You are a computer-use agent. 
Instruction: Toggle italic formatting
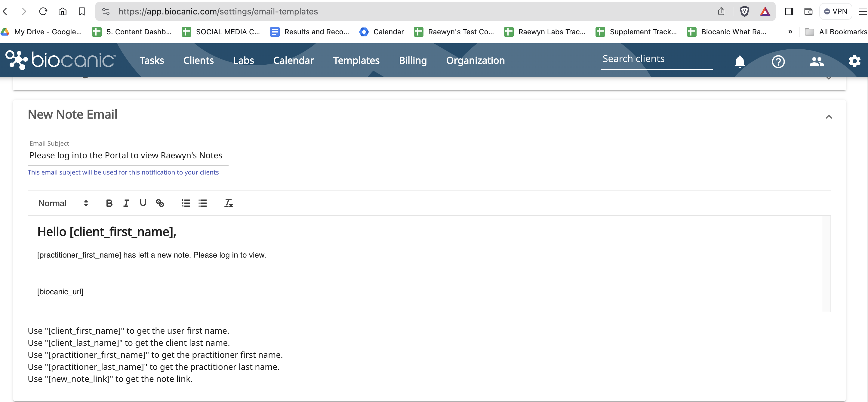pyautogui.click(x=126, y=203)
